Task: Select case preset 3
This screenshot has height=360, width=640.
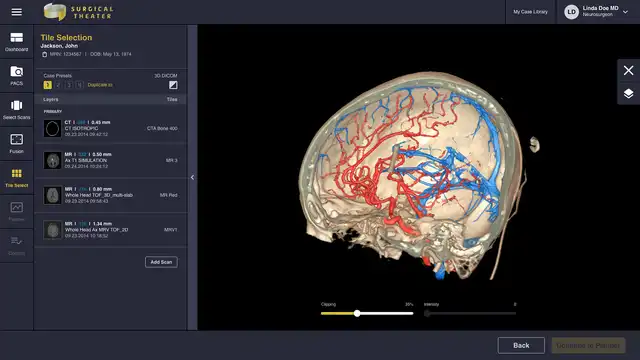Action: 69,85
